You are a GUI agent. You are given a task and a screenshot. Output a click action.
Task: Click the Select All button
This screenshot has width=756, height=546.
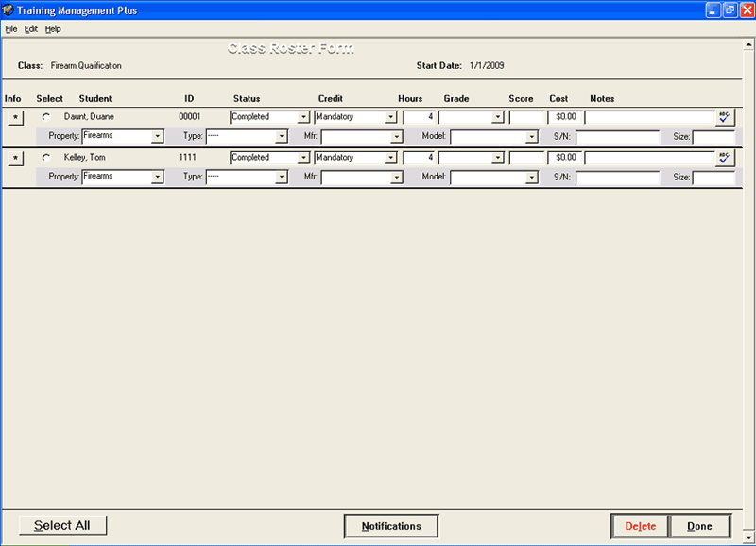point(62,525)
